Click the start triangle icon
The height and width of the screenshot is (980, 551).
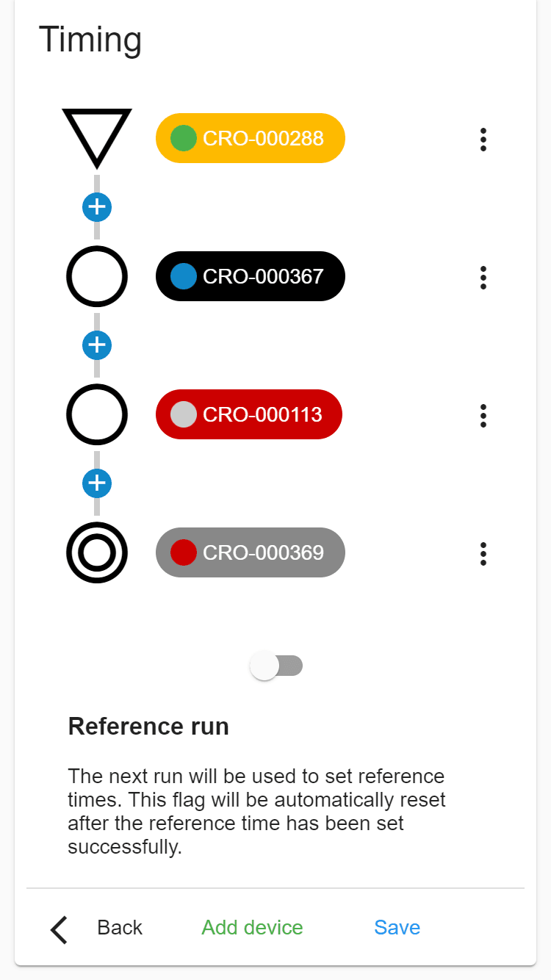tap(97, 137)
